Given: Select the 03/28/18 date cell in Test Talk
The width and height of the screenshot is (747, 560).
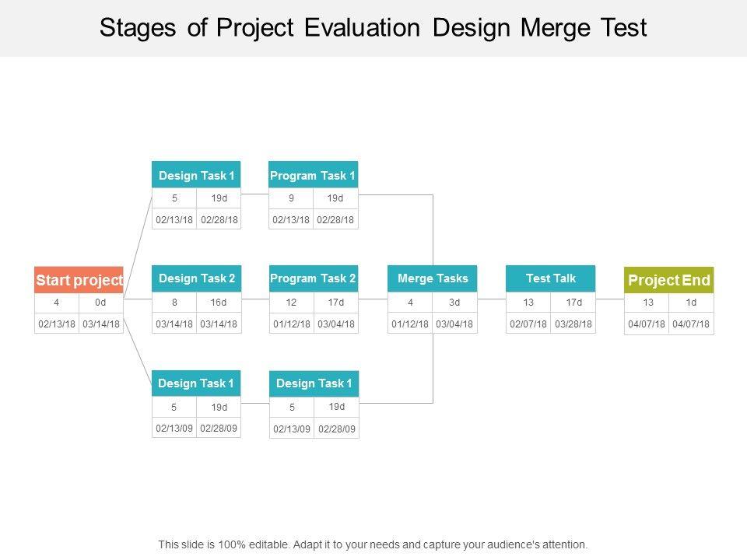Looking at the screenshot, I should coord(573,324).
